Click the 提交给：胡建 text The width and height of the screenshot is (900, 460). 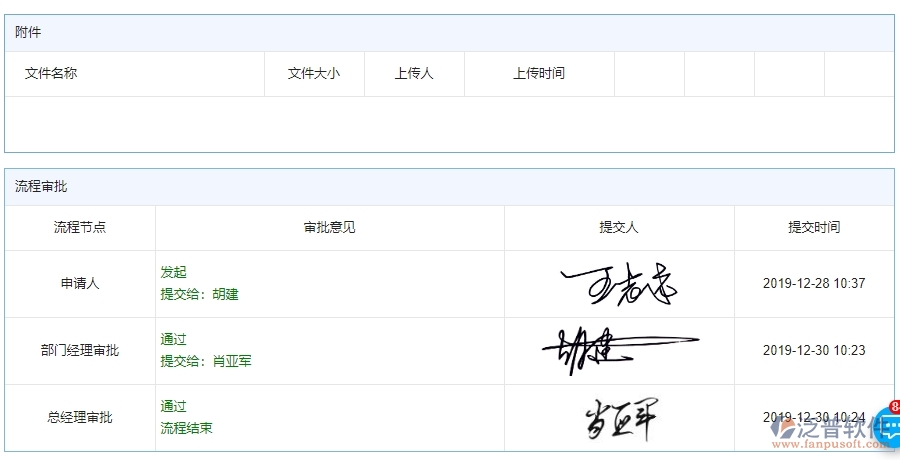point(199,295)
